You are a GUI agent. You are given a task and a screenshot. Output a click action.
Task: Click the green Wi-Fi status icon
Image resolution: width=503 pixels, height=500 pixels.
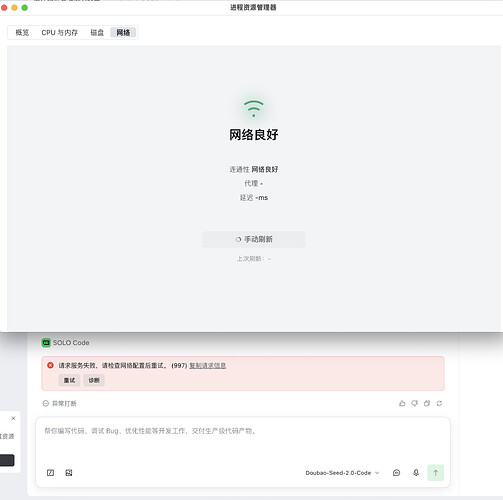[x=254, y=109]
